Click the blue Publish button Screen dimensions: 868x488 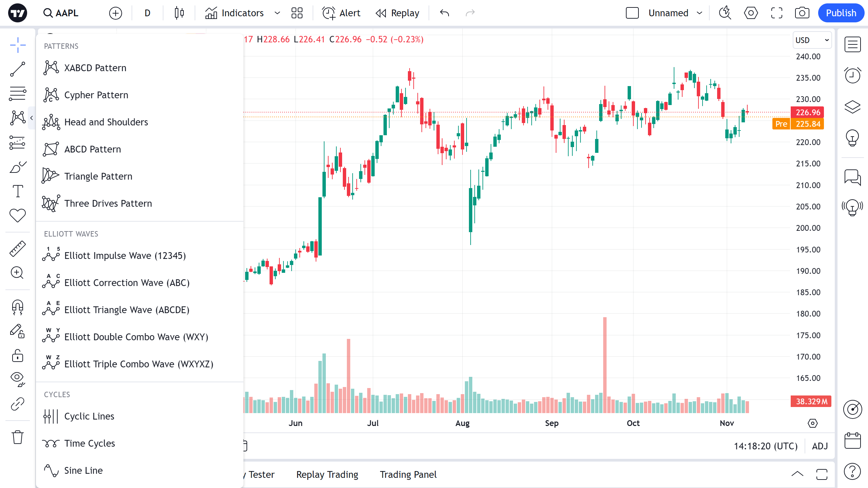pos(841,13)
